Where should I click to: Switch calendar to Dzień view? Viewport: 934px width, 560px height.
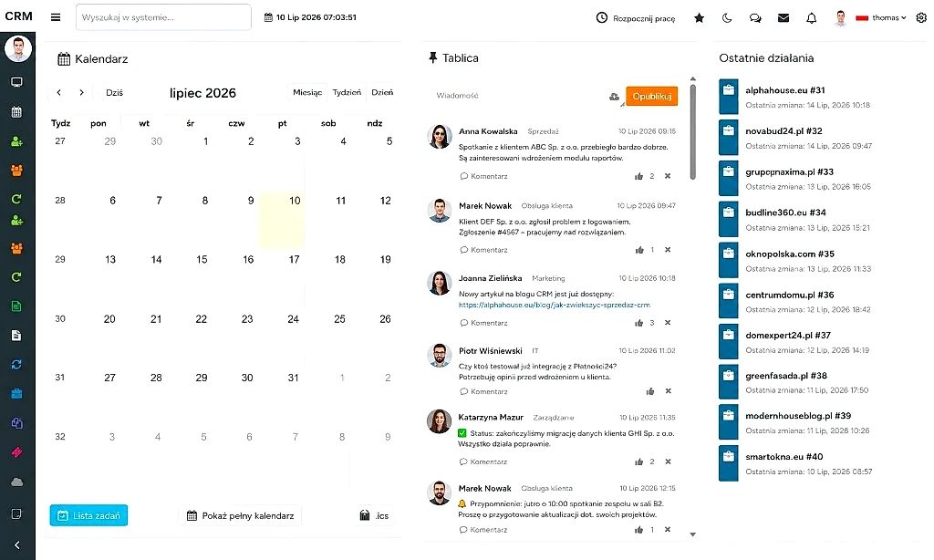[x=382, y=92]
